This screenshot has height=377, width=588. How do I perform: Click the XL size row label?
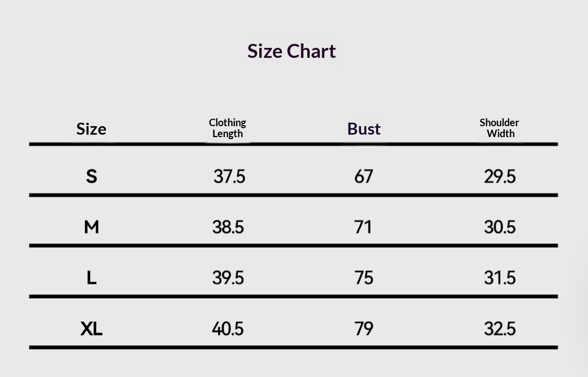point(91,329)
